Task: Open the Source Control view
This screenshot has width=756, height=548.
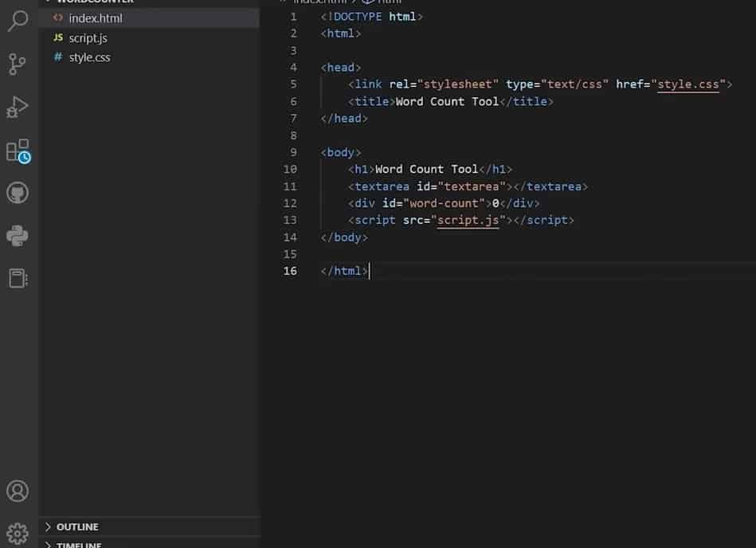Action: pyautogui.click(x=18, y=64)
